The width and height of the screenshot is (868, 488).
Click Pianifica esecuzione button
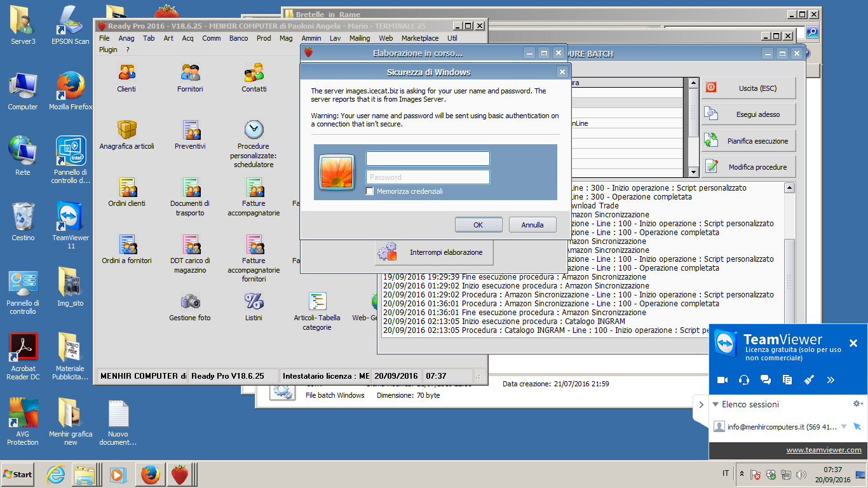[749, 141]
